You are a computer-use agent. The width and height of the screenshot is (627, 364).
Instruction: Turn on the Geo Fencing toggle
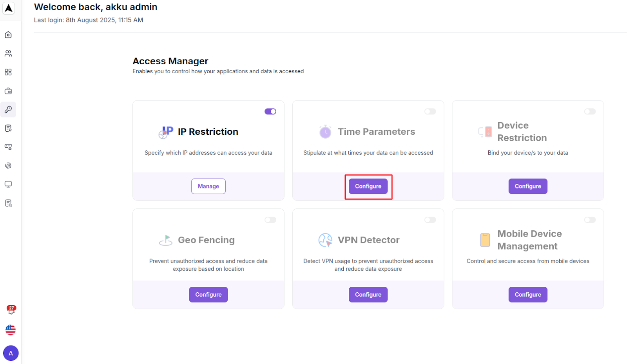click(270, 220)
